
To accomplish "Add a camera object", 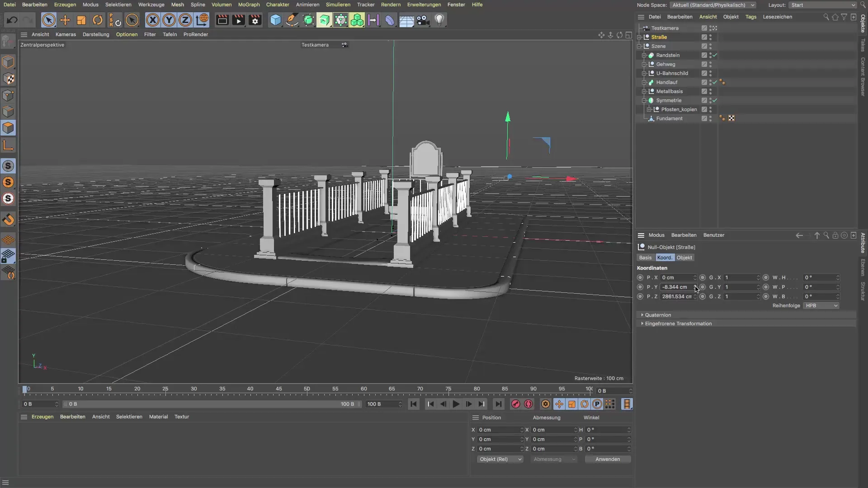I will [423, 20].
